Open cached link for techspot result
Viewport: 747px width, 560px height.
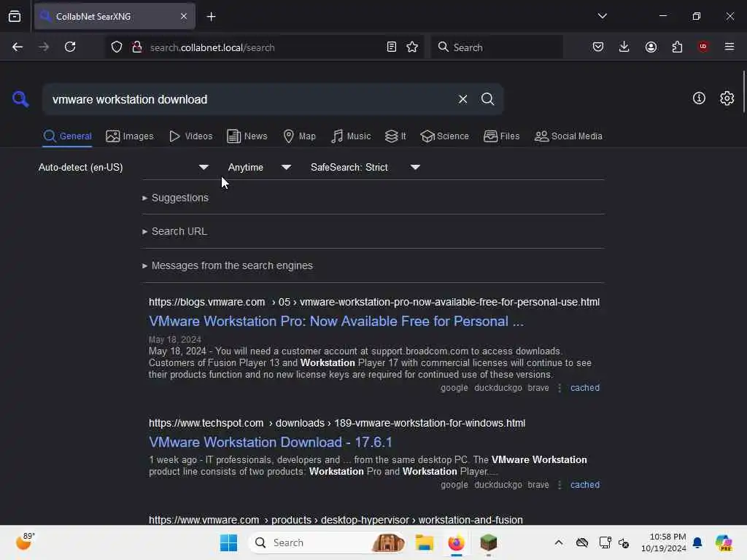(x=584, y=485)
